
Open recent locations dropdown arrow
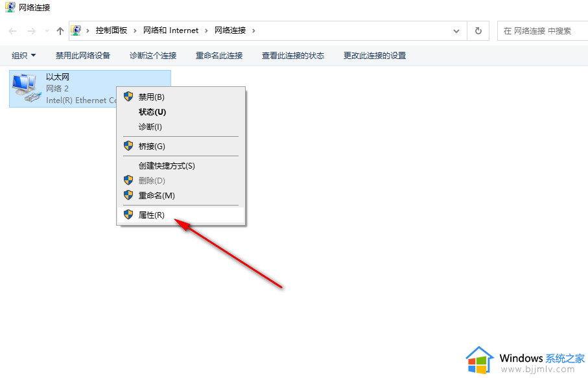tap(47, 30)
